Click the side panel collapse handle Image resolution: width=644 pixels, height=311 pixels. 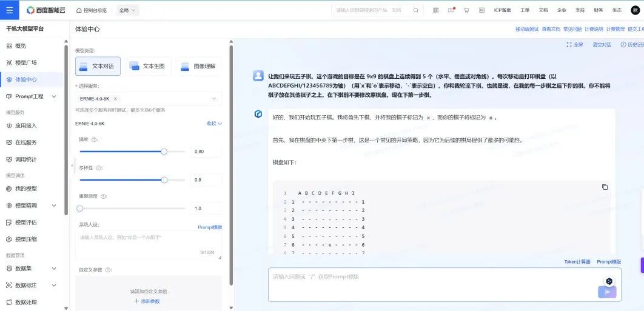pyautogui.click(x=72, y=165)
